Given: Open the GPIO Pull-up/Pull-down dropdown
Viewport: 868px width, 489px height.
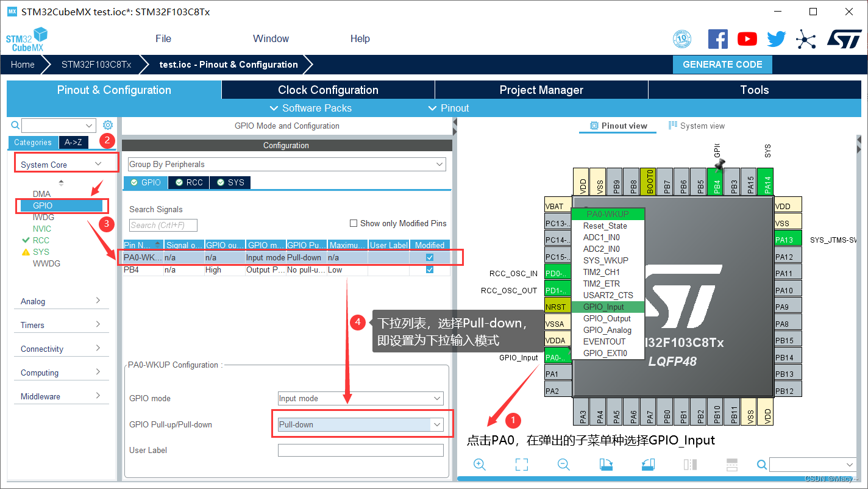Looking at the screenshot, I should tap(438, 424).
